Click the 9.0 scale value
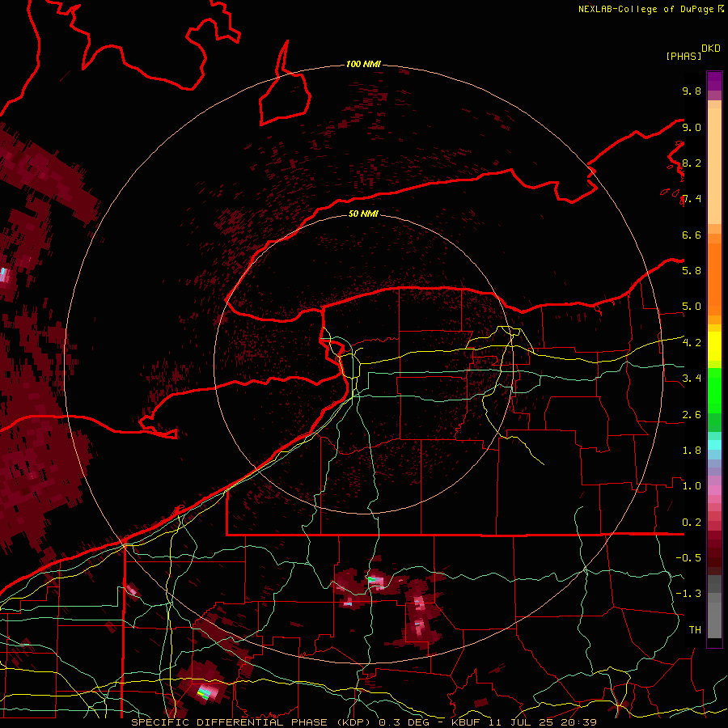Viewport: 728px width, 728px height. (x=692, y=127)
